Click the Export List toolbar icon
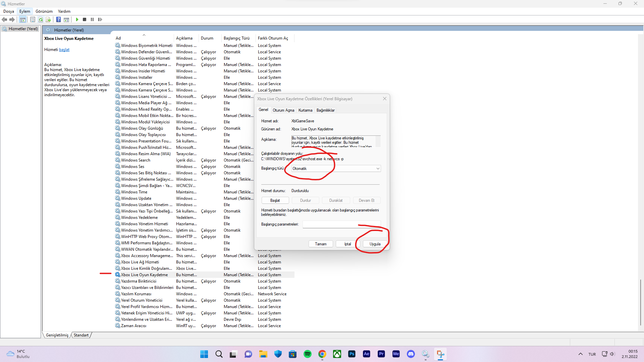Image resolution: width=644 pixels, height=362 pixels. click(x=48, y=19)
